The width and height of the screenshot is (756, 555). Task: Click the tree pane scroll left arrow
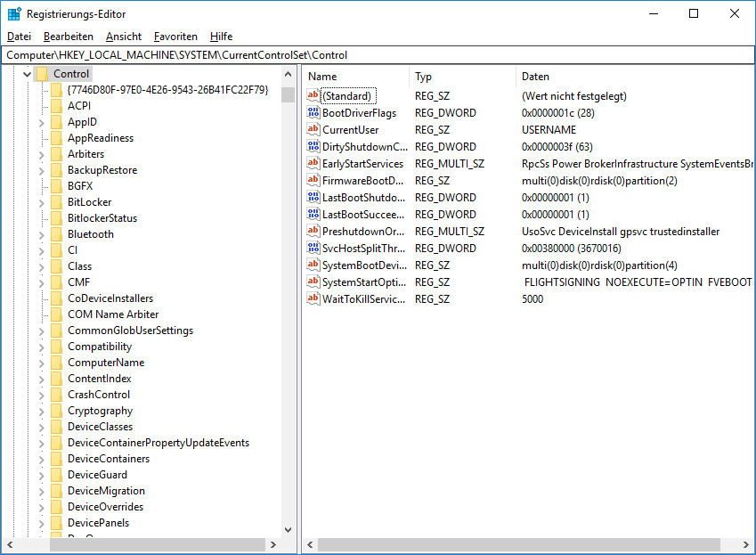coord(10,545)
